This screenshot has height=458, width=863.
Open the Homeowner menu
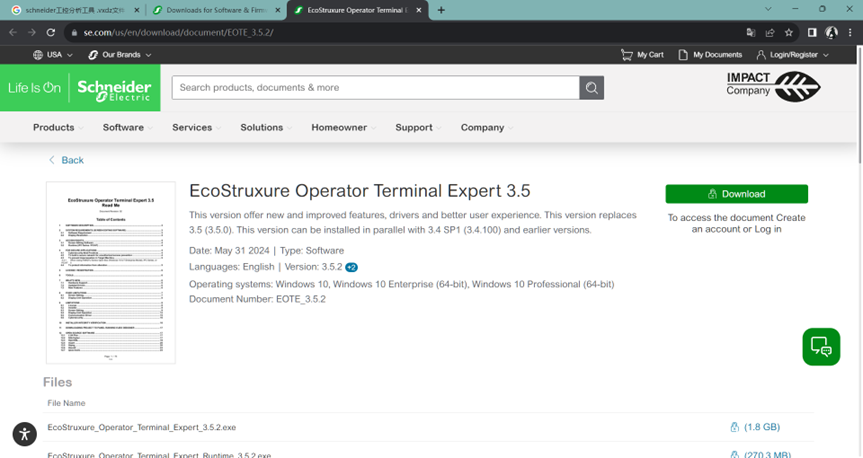click(x=343, y=127)
